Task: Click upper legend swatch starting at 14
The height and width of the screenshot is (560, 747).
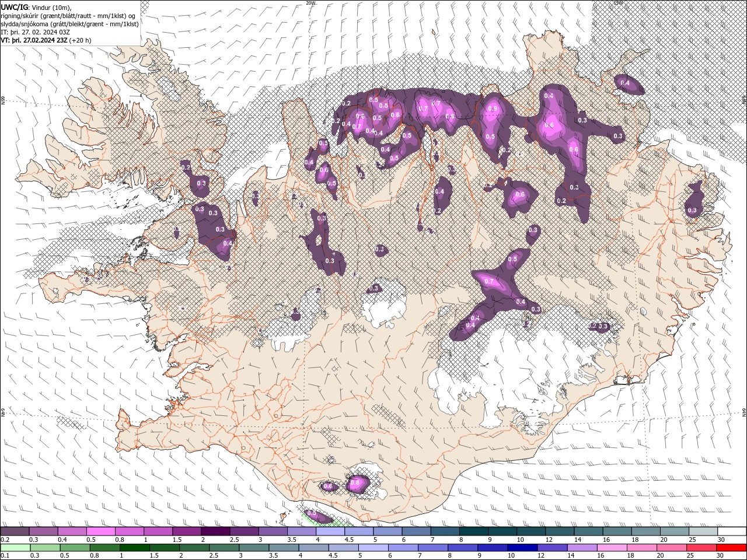Action: [x=588, y=531]
